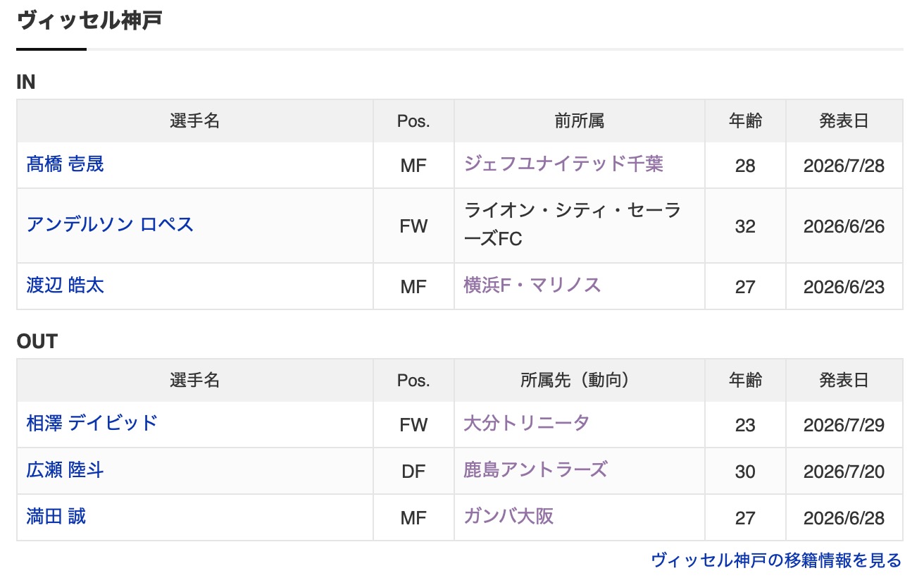Click age 27 in 満田 誠 row
Screen dimensions: 924x585
745,518
